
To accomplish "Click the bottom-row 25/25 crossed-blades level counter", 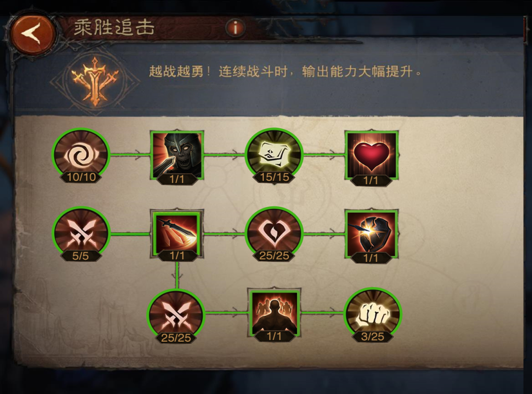I will click(176, 338).
